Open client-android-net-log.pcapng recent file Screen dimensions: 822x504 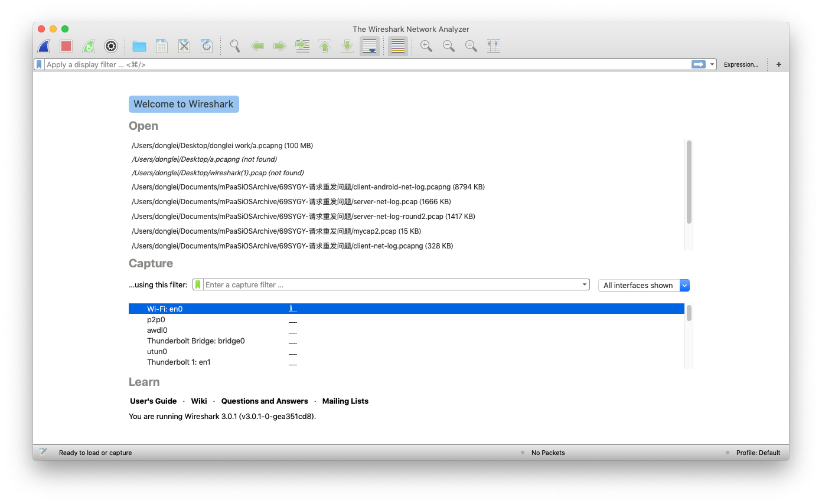[x=308, y=187]
